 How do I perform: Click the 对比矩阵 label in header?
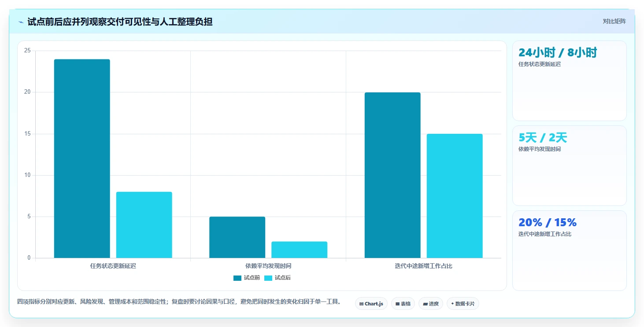[614, 21]
